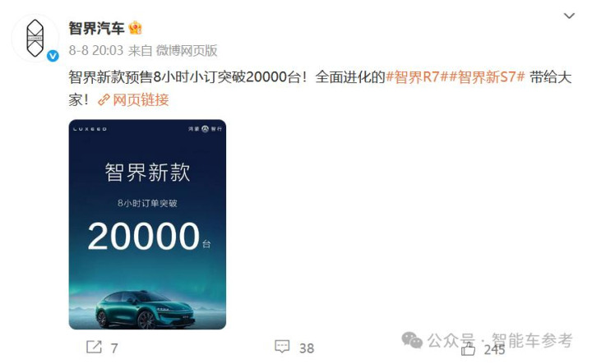Open the 智界汽车 account name
This screenshot has height=364, width=592.
click(96, 28)
